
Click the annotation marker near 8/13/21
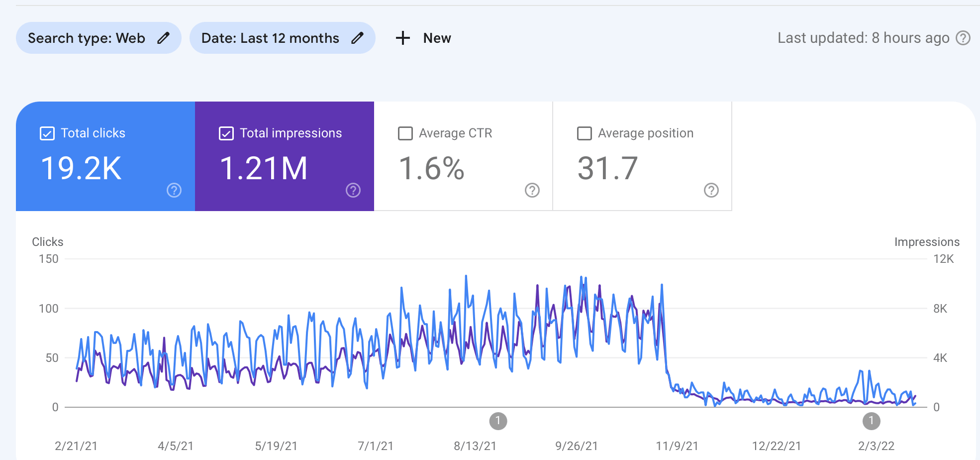coord(498,421)
